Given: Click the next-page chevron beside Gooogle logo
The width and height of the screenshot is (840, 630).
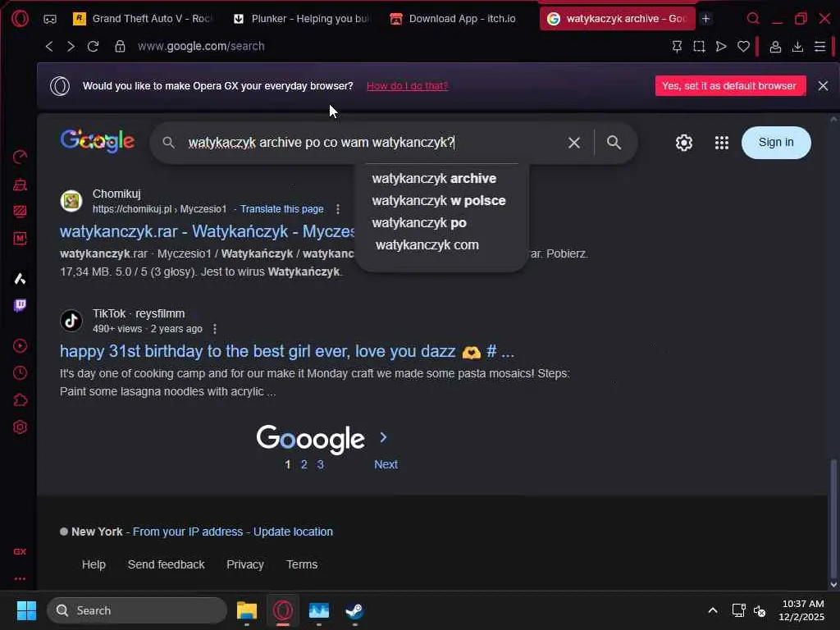Looking at the screenshot, I should pyautogui.click(x=383, y=438).
